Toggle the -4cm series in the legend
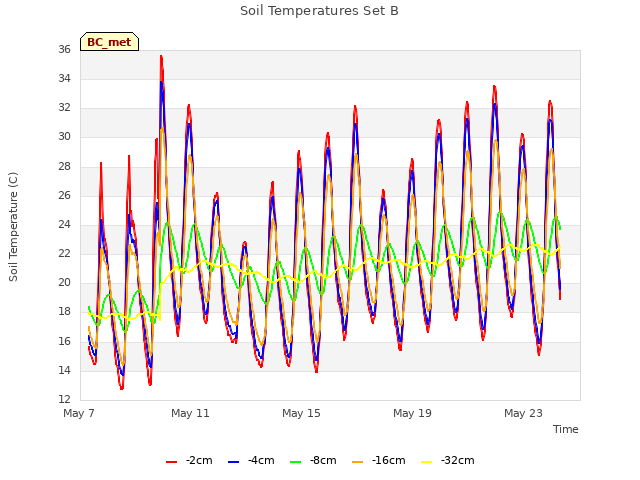Screen dimensions: 640x480 pyautogui.click(x=251, y=460)
